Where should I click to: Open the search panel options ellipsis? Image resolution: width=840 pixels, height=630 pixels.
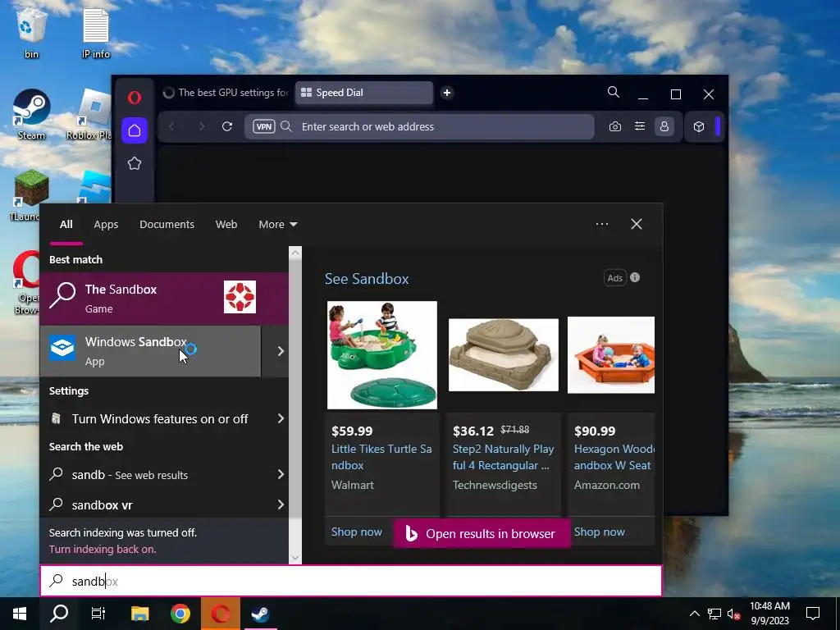(601, 224)
